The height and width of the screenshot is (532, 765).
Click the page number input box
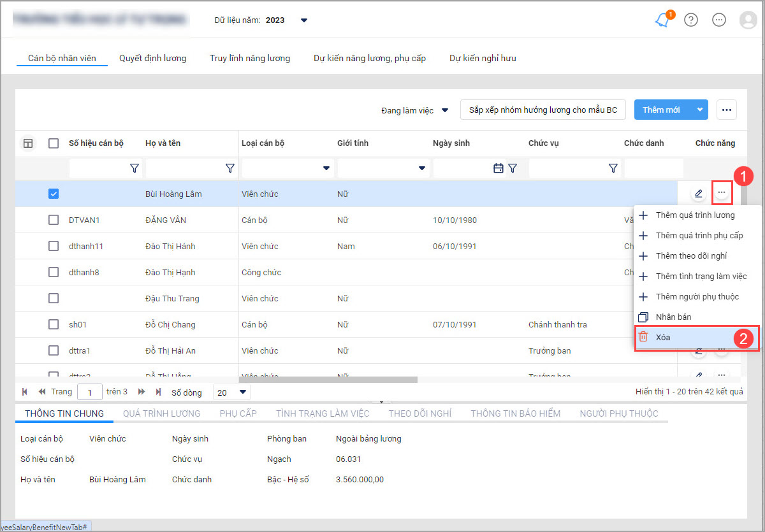(90, 392)
